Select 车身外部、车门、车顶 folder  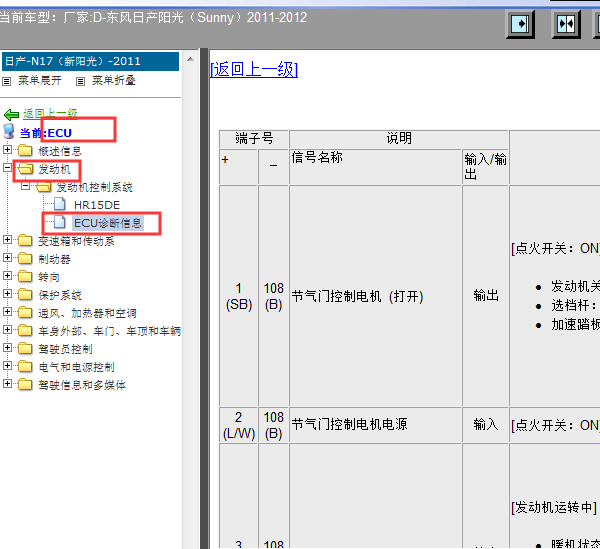click(x=109, y=331)
